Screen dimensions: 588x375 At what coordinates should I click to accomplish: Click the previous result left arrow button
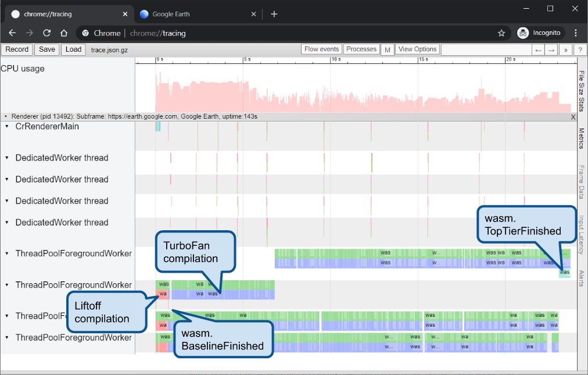(x=539, y=50)
